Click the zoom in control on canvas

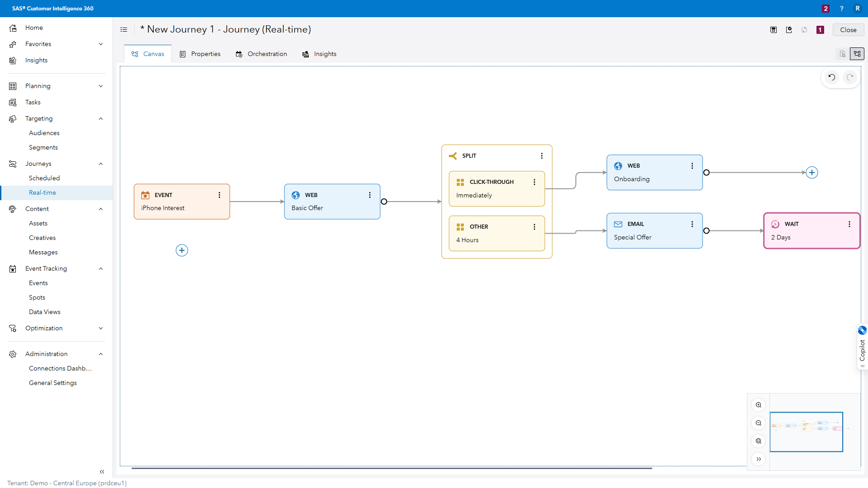759,405
